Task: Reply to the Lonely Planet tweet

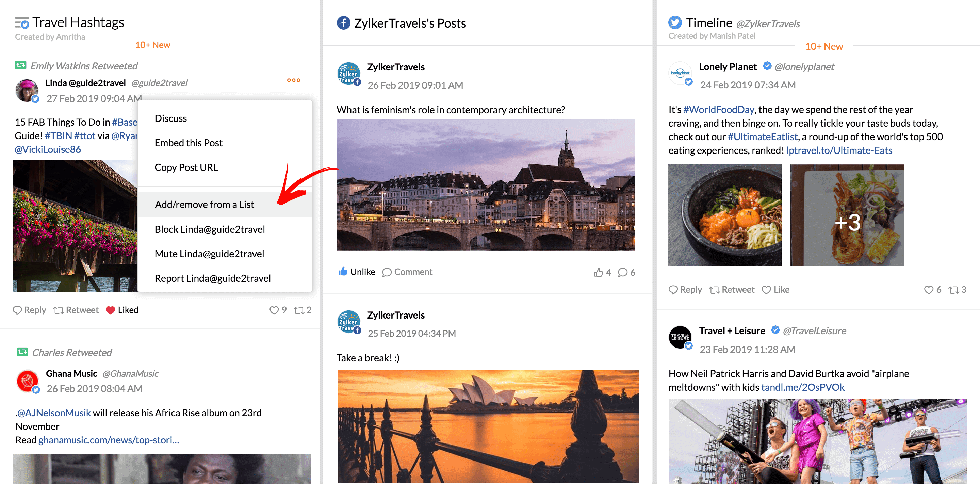Action: (x=685, y=290)
